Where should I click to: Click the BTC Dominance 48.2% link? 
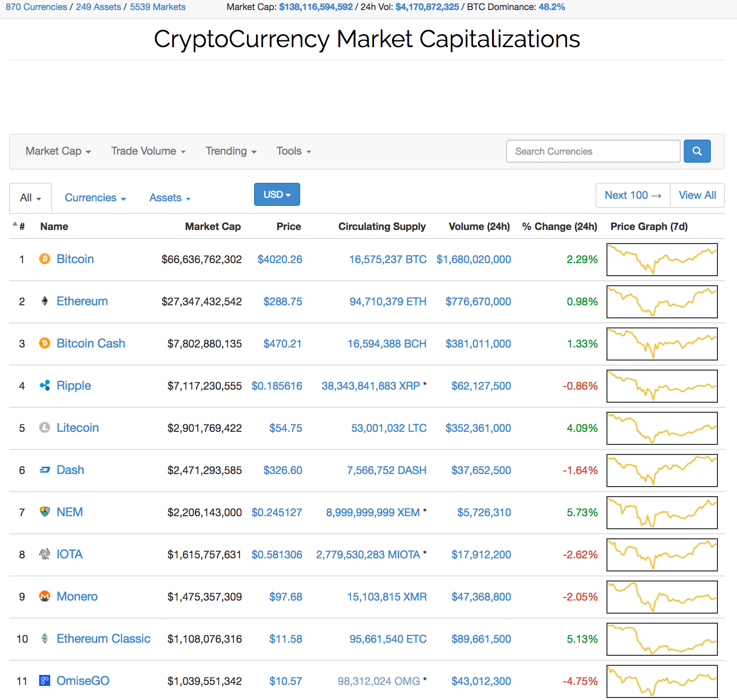click(x=552, y=7)
